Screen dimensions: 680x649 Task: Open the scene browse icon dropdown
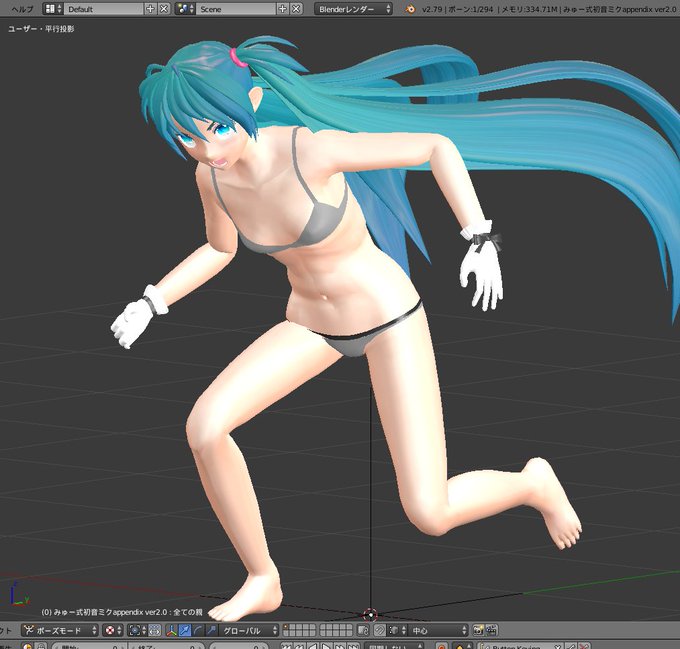[x=185, y=9]
